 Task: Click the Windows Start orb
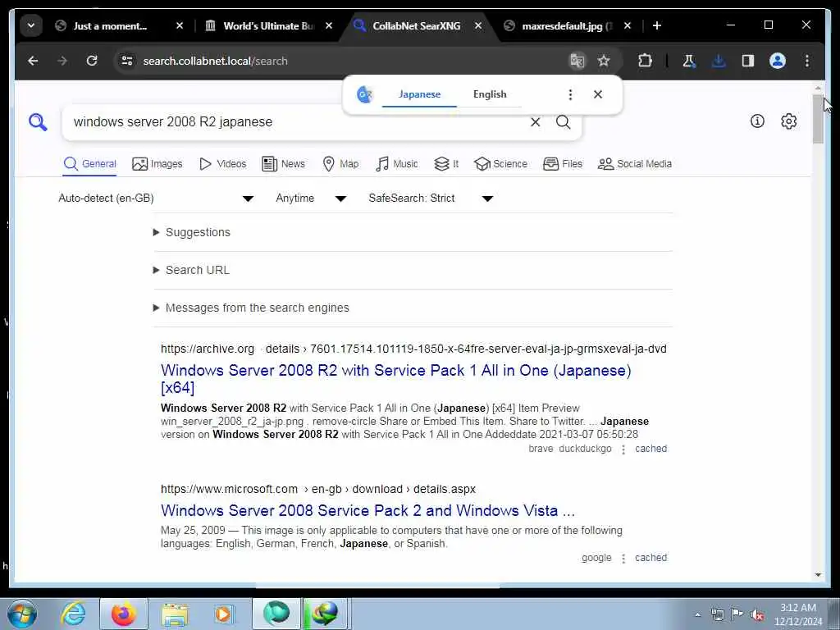[x=22, y=614]
